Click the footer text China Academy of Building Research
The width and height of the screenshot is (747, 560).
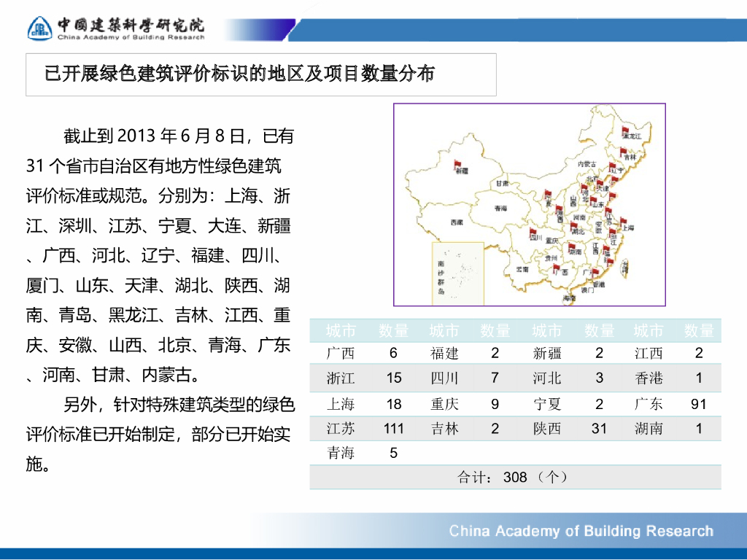581,531
